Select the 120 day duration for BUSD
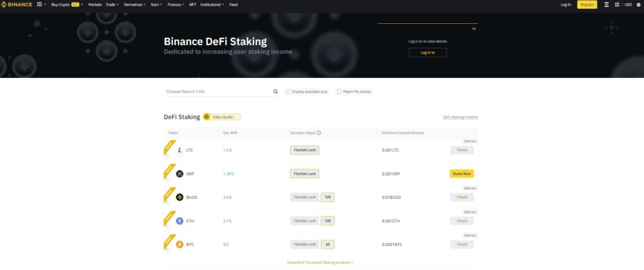 [328, 197]
